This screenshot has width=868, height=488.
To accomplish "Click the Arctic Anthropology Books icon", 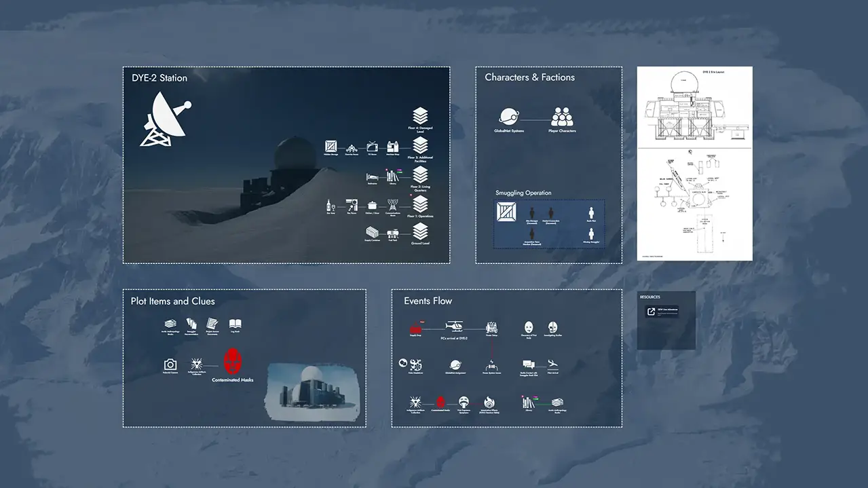I will (170, 324).
